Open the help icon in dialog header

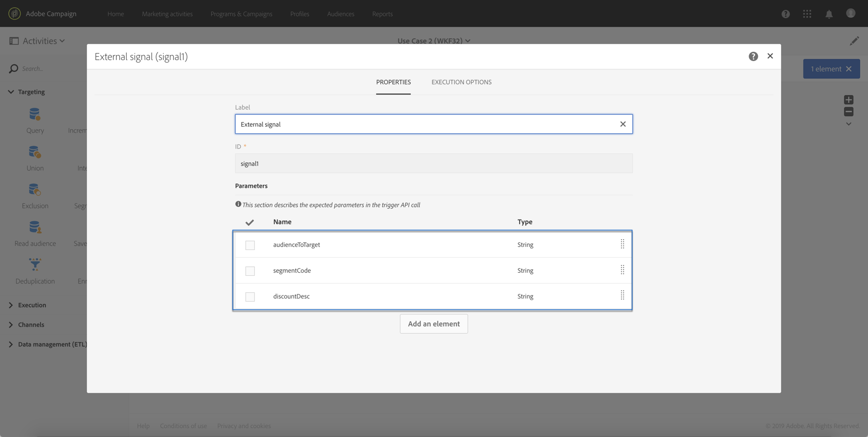coord(753,56)
